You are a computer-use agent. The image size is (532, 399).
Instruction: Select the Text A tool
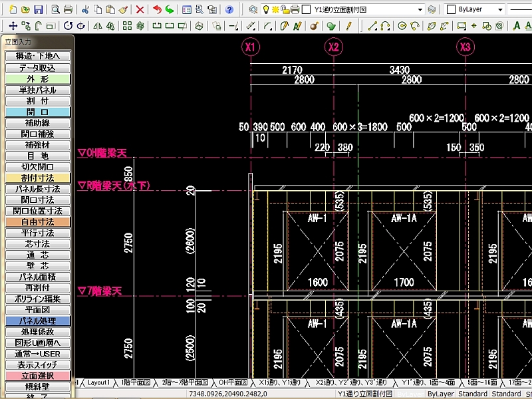coord(517,26)
